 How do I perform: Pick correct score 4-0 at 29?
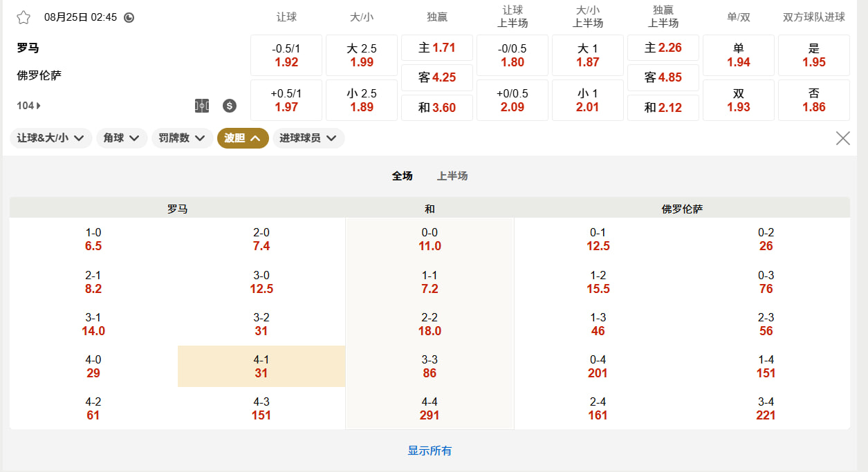[93, 366]
